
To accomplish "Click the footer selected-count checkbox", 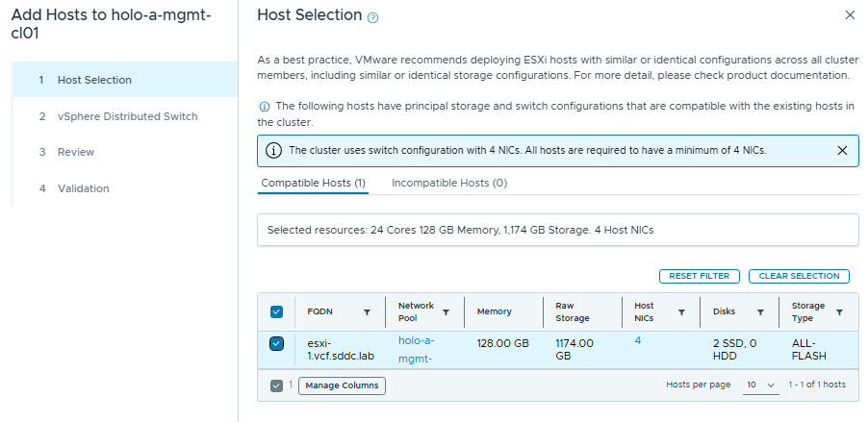I will coord(277,385).
